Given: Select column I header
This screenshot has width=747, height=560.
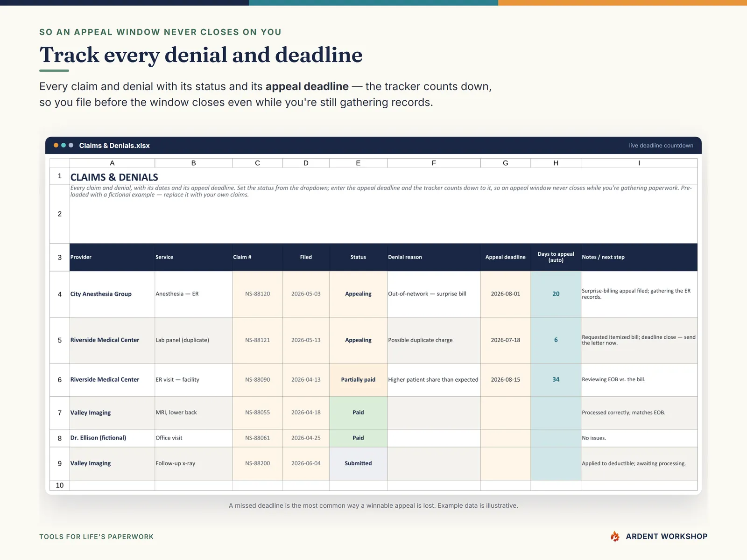Looking at the screenshot, I should 639,163.
